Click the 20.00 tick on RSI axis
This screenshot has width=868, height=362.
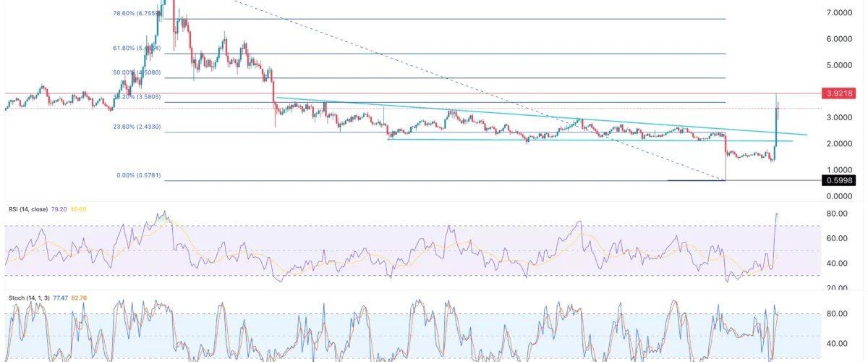click(838, 288)
